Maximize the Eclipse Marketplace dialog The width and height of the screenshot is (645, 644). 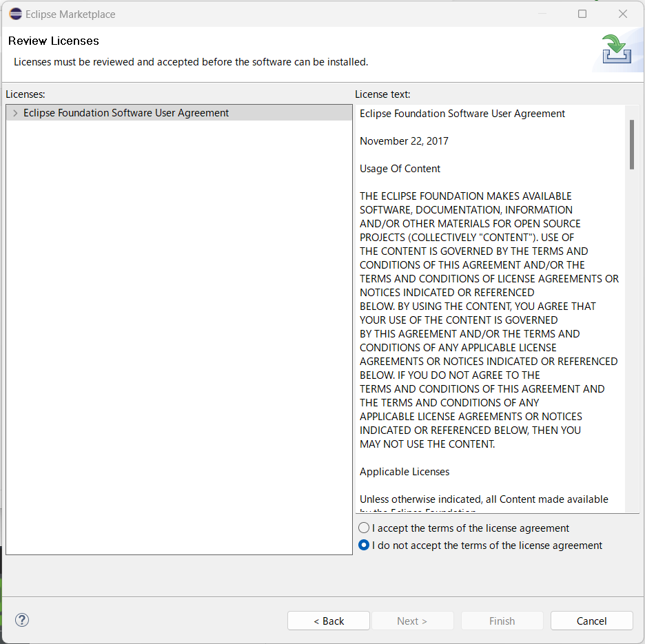pyautogui.click(x=582, y=14)
